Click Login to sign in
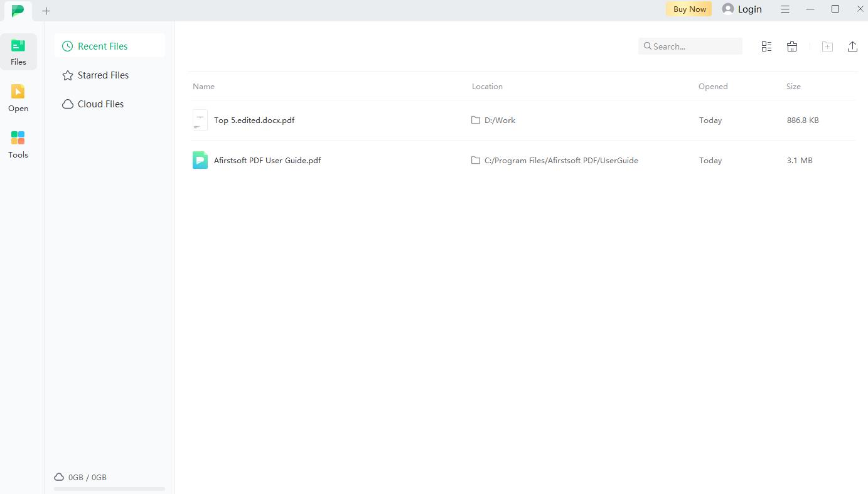The height and width of the screenshot is (494, 868). point(749,9)
